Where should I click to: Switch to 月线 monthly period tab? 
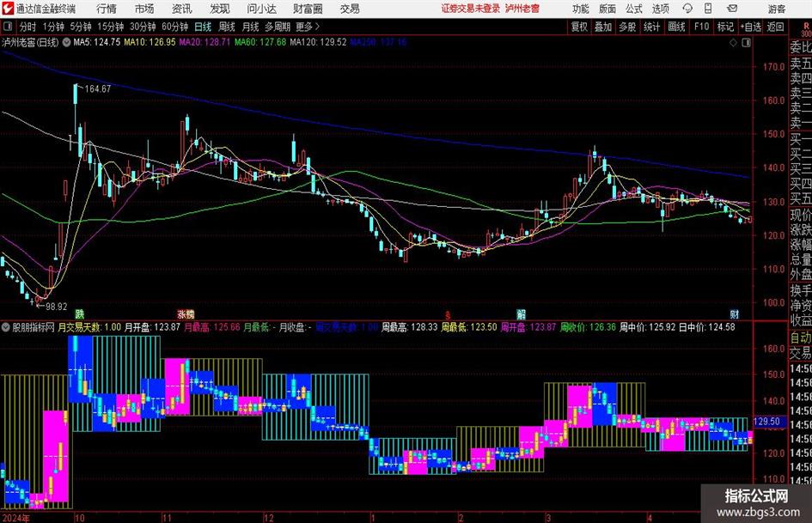[x=251, y=27]
